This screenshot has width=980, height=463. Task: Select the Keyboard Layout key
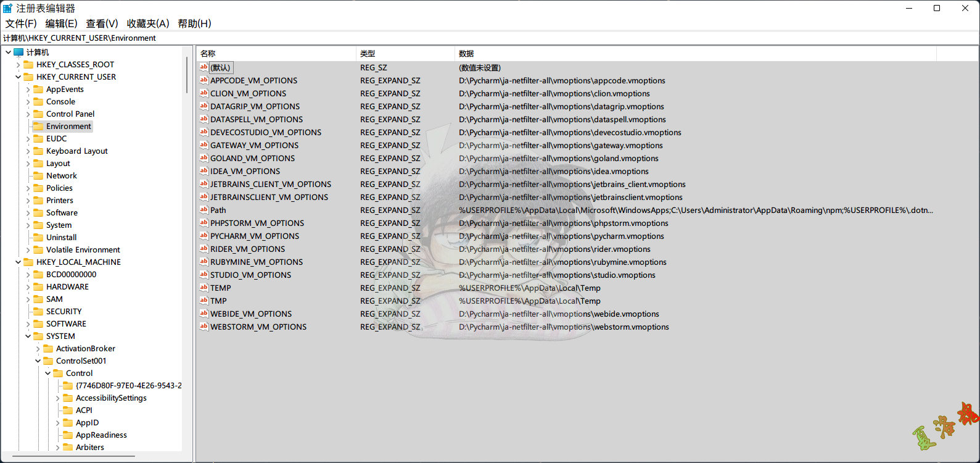76,151
